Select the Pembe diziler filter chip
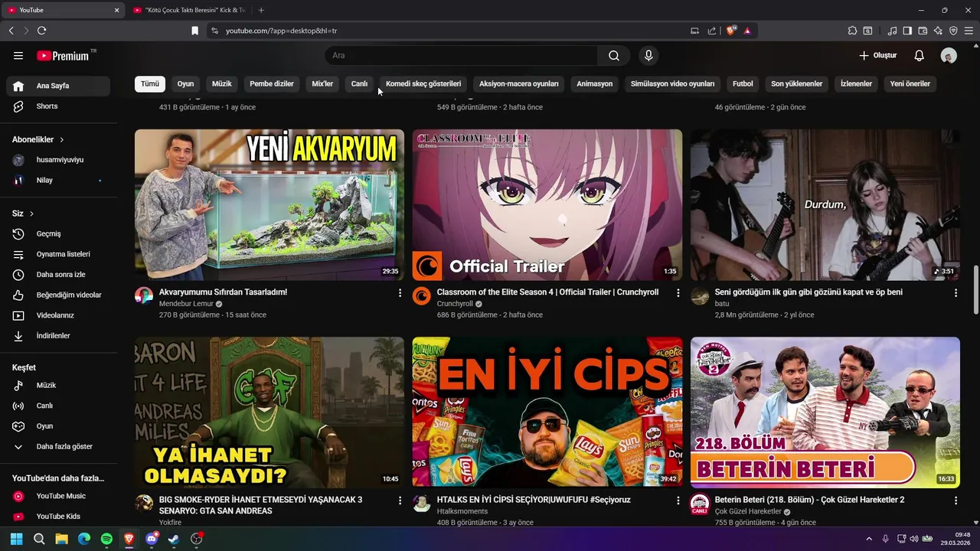This screenshot has width=980, height=551. click(x=272, y=83)
